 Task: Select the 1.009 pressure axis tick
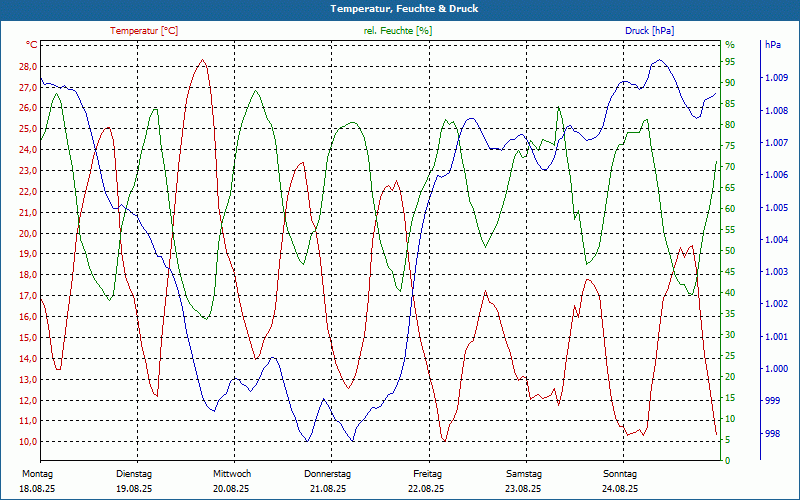pos(776,78)
